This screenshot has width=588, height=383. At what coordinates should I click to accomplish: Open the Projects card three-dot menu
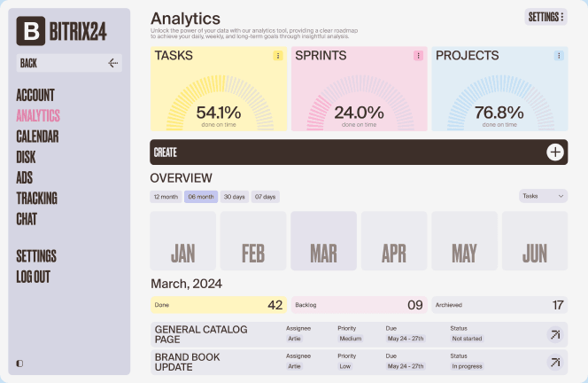click(x=559, y=56)
